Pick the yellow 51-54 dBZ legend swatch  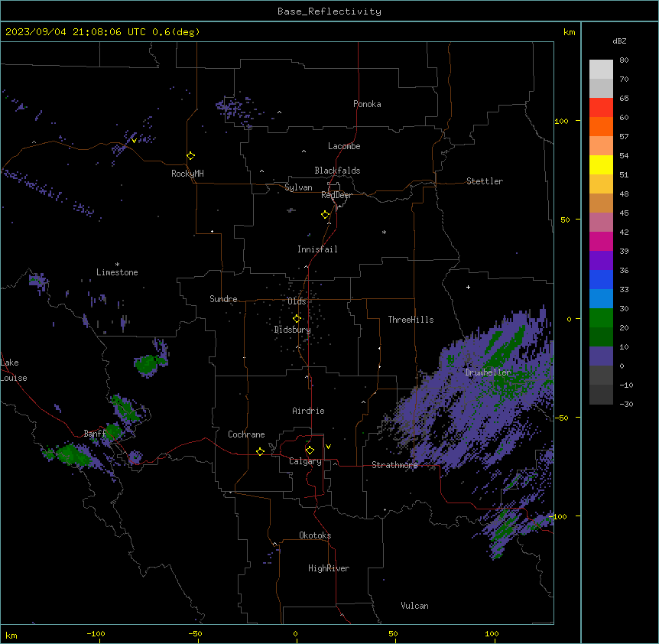pyautogui.click(x=601, y=164)
